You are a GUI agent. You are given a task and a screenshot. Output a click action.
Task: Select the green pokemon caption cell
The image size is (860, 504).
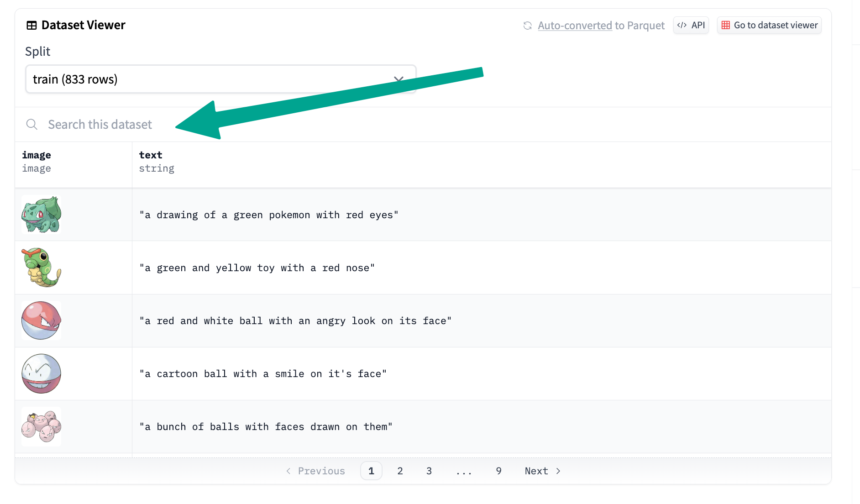[269, 215]
